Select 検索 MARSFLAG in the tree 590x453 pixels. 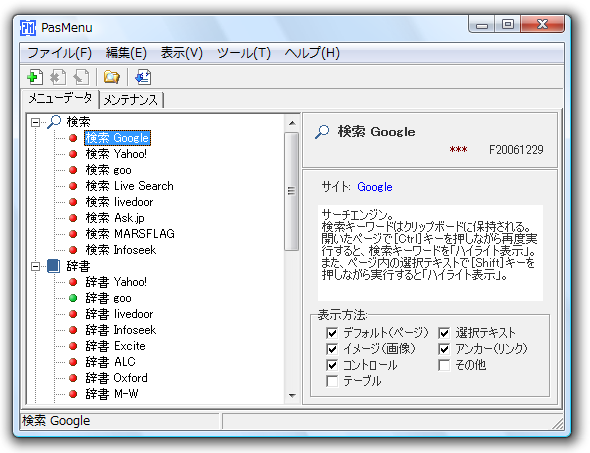click(130, 234)
